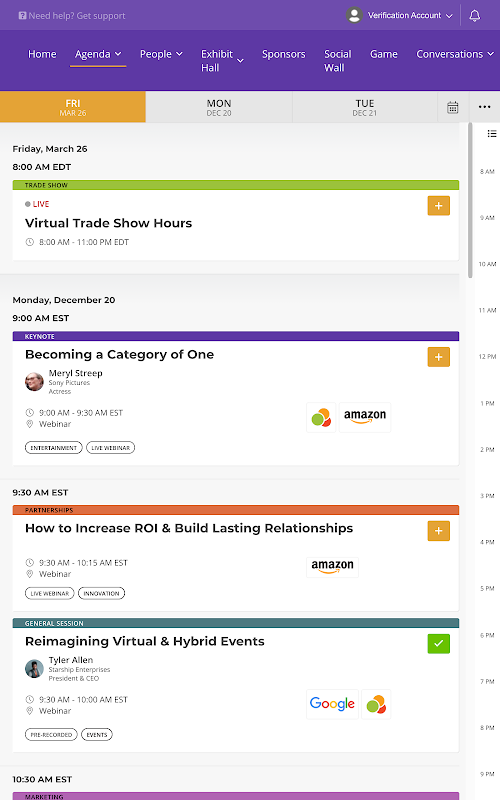Open the Need help? Get support link
500x800 pixels.
[x=72, y=16]
